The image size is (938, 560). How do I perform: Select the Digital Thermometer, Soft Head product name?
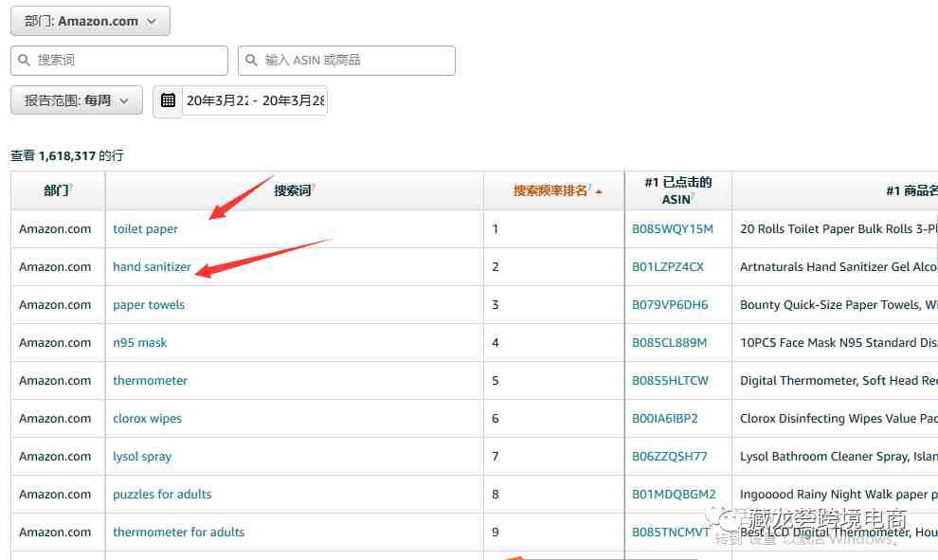tap(839, 381)
